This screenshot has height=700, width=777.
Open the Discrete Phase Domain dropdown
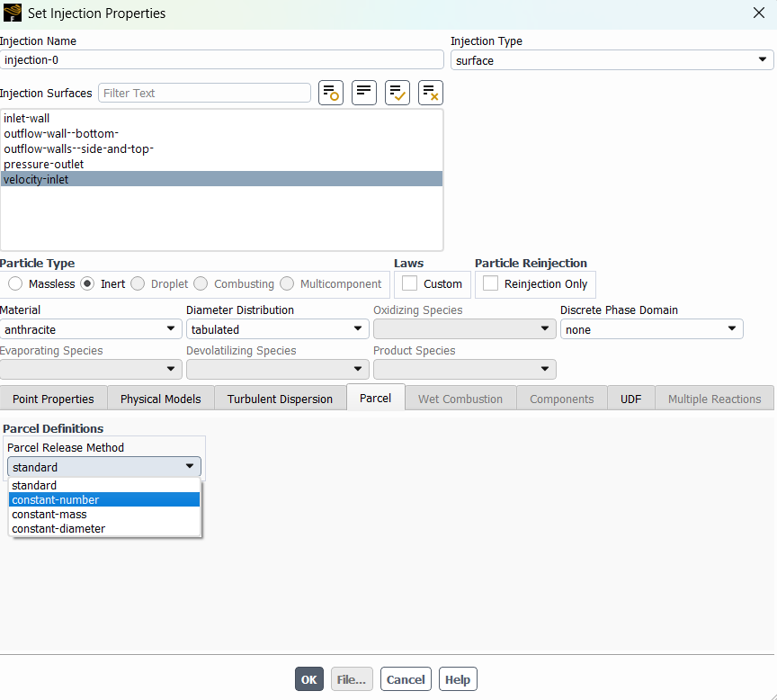[x=651, y=329]
